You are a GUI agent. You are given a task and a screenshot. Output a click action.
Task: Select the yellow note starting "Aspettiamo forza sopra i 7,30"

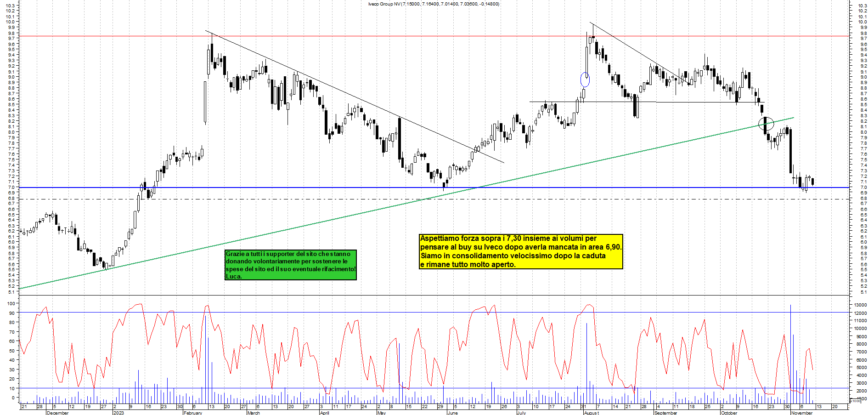coord(521,251)
